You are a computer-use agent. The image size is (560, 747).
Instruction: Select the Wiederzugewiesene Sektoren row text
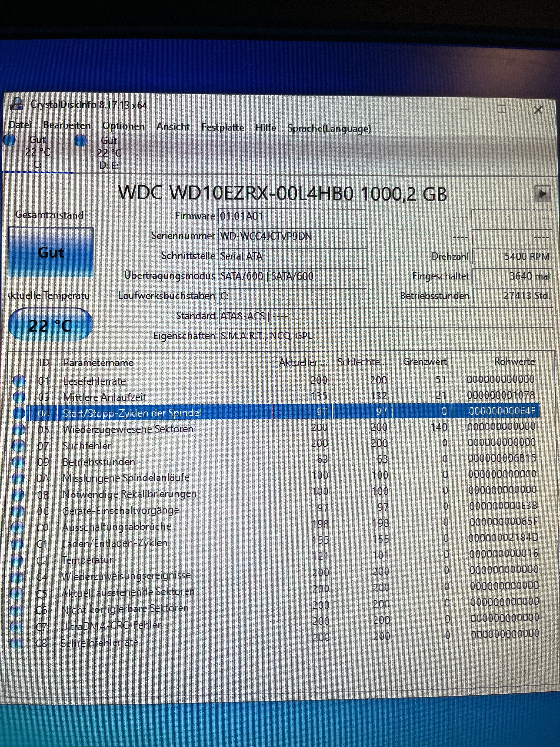(x=128, y=429)
